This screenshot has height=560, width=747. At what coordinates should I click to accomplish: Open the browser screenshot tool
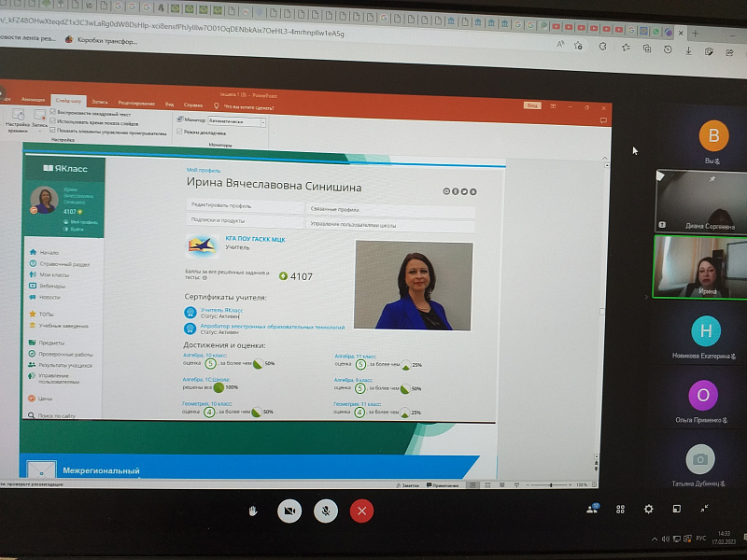click(709, 51)
